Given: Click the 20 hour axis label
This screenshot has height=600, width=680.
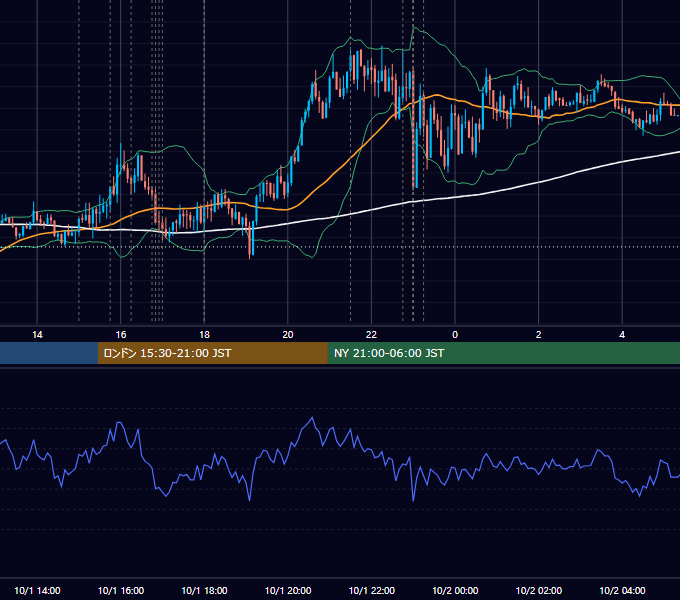Looking at the screenshot, I should point(288,335).
